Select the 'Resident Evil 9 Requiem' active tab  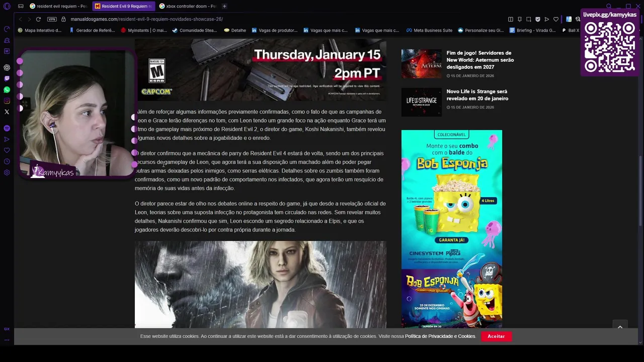(123, 6)
